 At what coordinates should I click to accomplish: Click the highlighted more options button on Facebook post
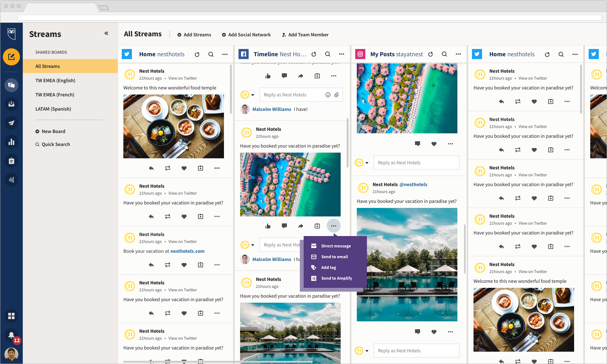coord(334,226)
